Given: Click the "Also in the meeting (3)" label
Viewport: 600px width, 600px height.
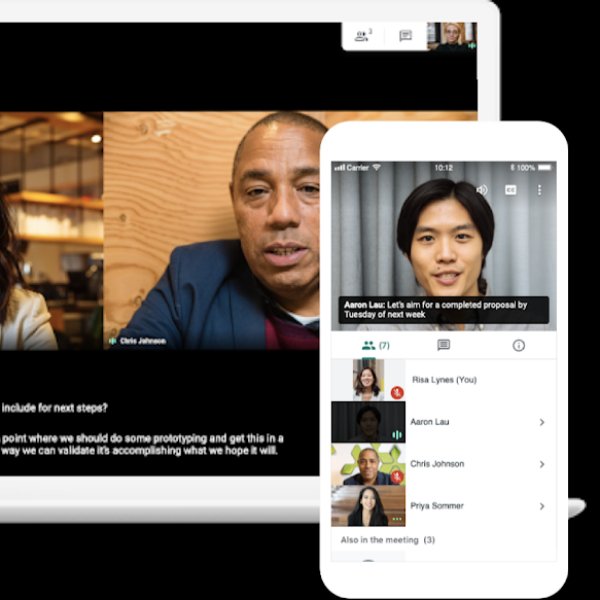Looking at the screenshot, I should [x=387, y=540].
